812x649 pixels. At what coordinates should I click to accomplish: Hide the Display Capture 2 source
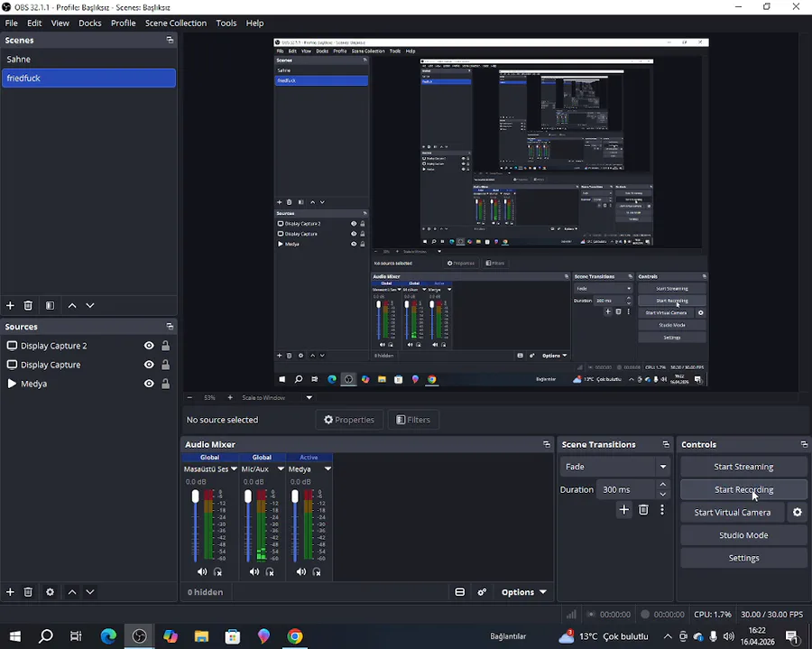tap(149, 346)
